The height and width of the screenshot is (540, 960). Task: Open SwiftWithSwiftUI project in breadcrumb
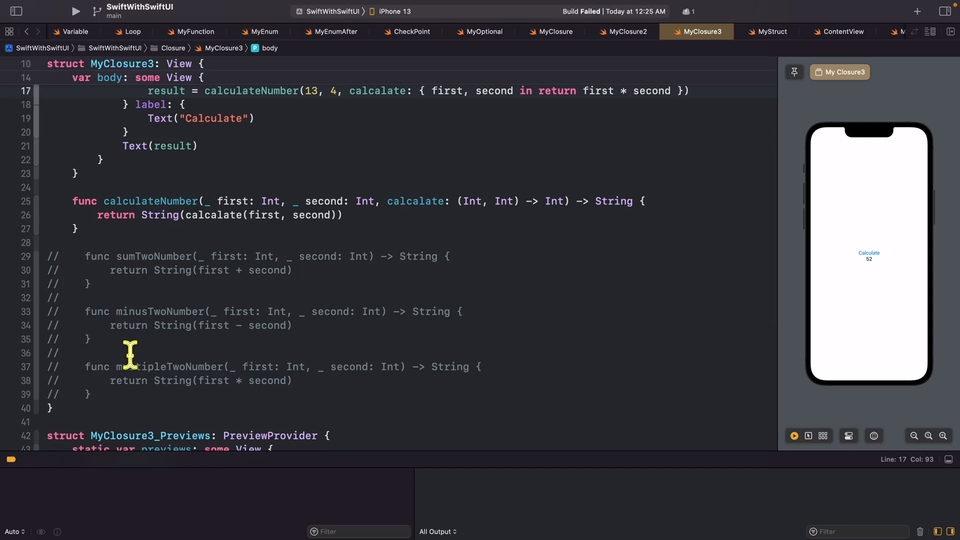pos(37,48)
